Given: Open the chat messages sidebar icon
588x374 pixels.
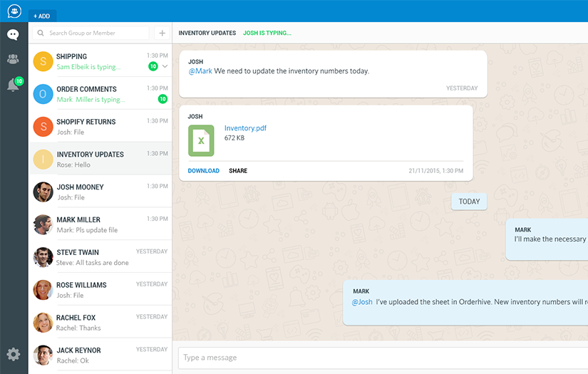Looking at the screenshot, I should coord(13,35).
